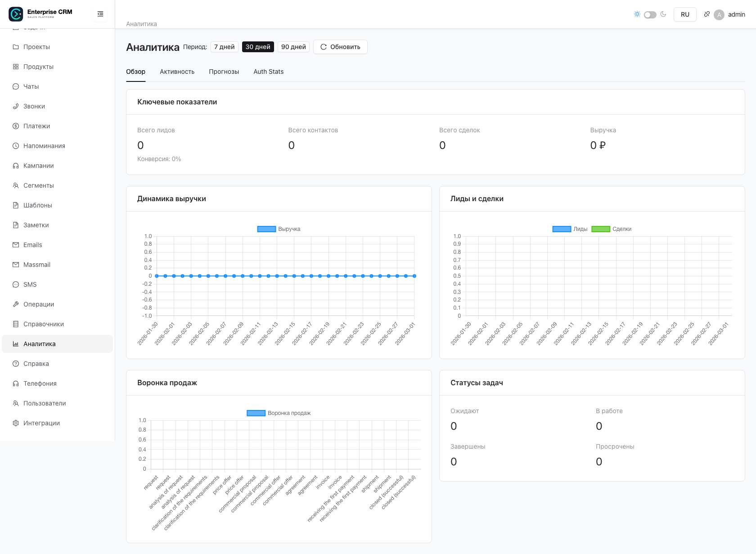Open the Emails section
Screen dimensions: 756x554
pos(32,245)
